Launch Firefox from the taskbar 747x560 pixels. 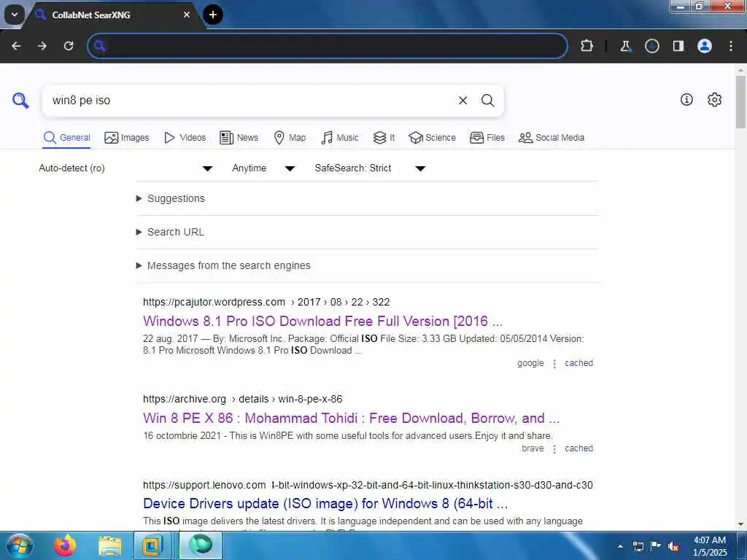65,545
